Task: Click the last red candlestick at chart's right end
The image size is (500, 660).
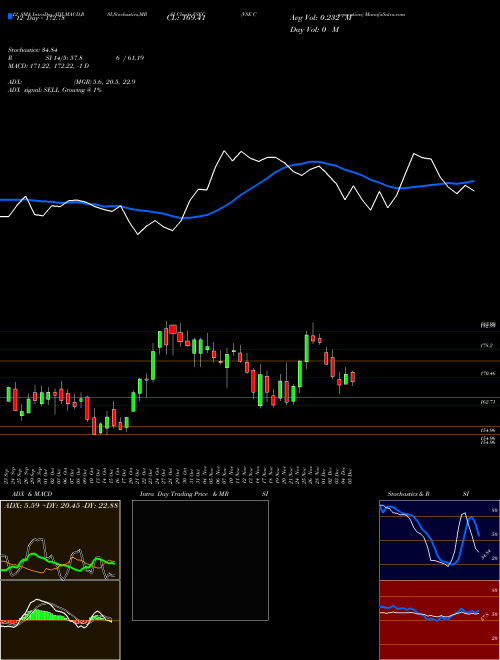Action: [x=353, y=377]
